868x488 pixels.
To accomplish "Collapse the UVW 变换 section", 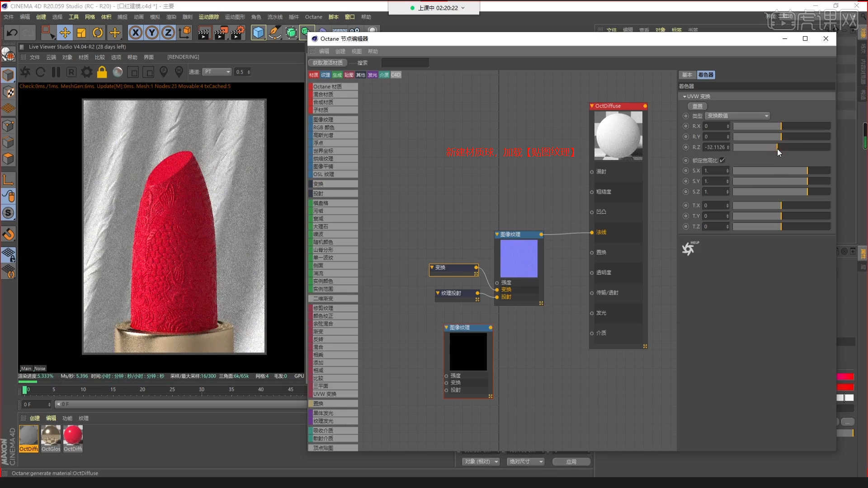I will (684, 96).
